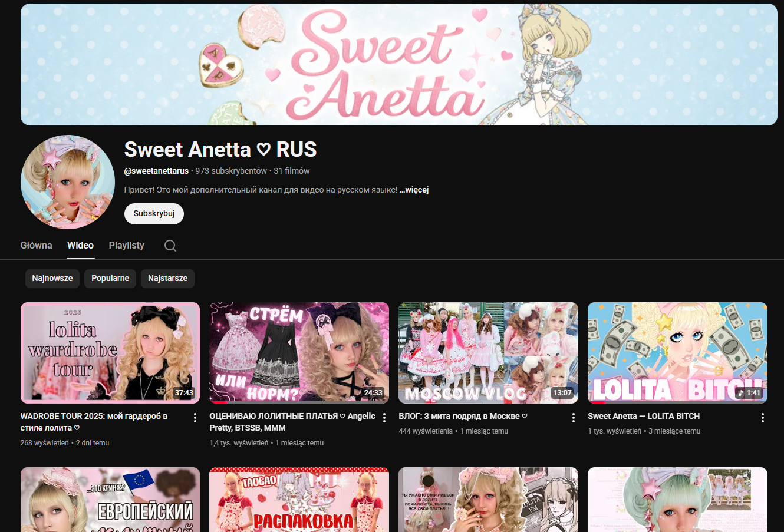Open the ЕВРОПЕЙСКИЙ video thumbnail

110,500
